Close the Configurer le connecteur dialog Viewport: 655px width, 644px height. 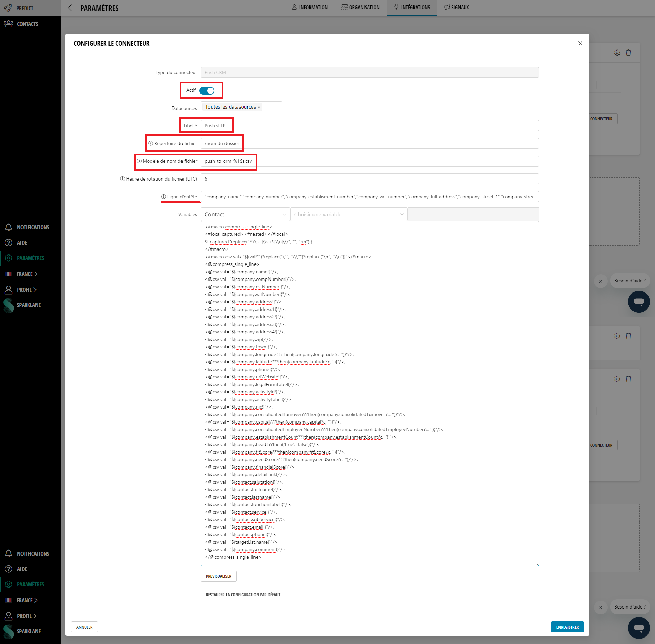coord(580,43)
